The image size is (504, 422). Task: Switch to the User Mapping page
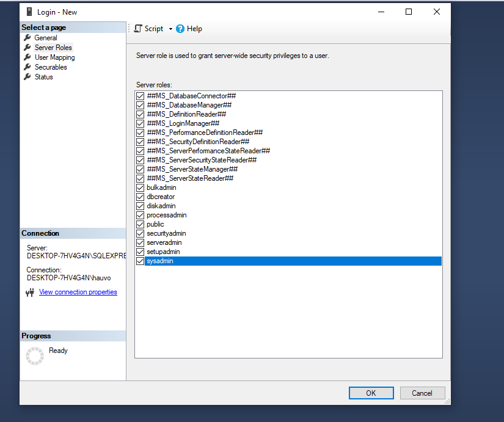click(54, 57)
